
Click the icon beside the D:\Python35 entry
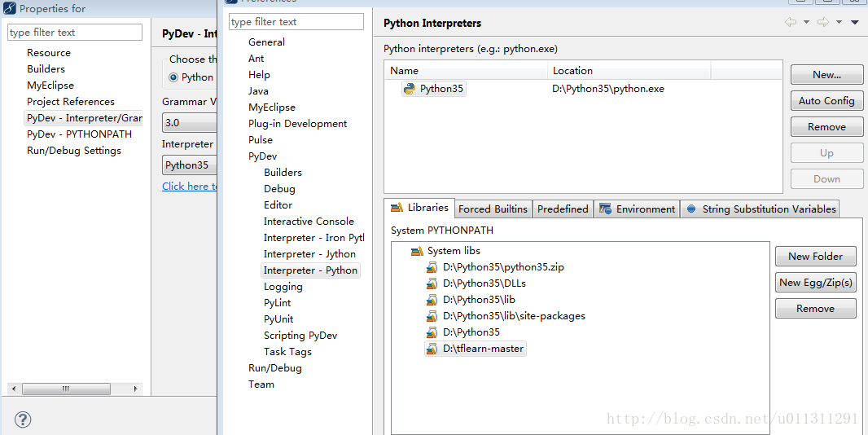pyautogui.click(x=432, y=332)
